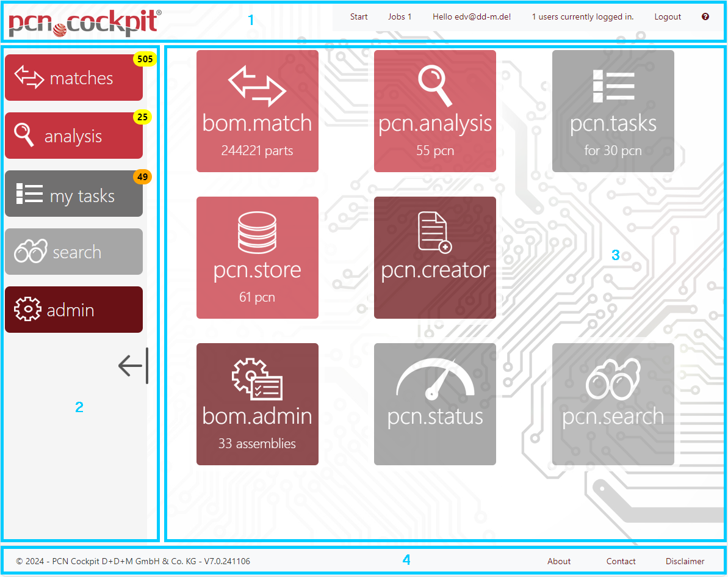
Task: Open search in the sidebar
Action: [x=74, y=252]
